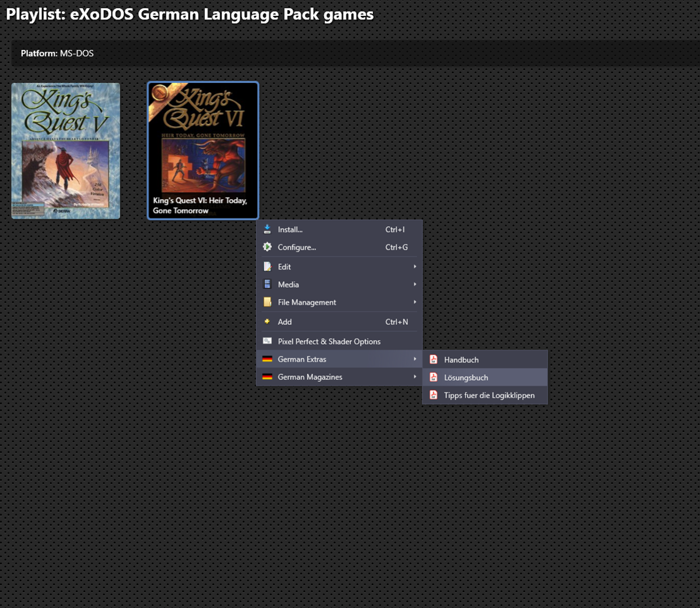The image size is (700, 608).
Task: Expand the German Extras submenu arrow
Action: pyautogui.click(x=415, y=359)
